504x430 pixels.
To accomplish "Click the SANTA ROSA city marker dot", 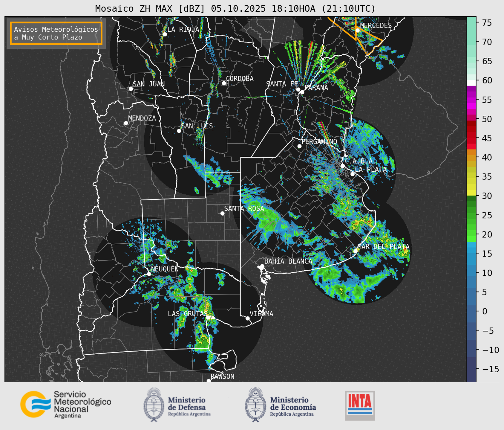I will click(x=222, y=213).
